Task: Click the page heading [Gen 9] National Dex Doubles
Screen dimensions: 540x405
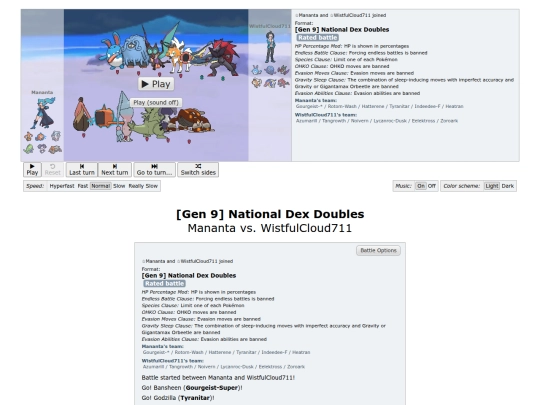Action: pos(270,214)
